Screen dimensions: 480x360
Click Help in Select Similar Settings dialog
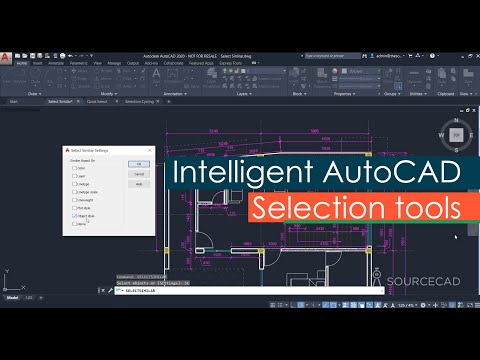(x=139, y=184)
